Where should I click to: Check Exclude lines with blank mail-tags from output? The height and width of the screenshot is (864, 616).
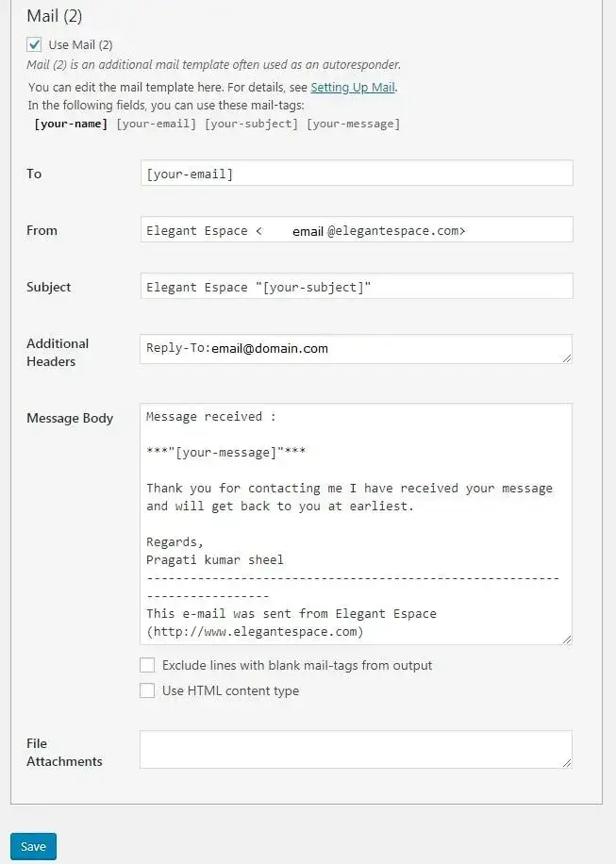coord(147,665)
